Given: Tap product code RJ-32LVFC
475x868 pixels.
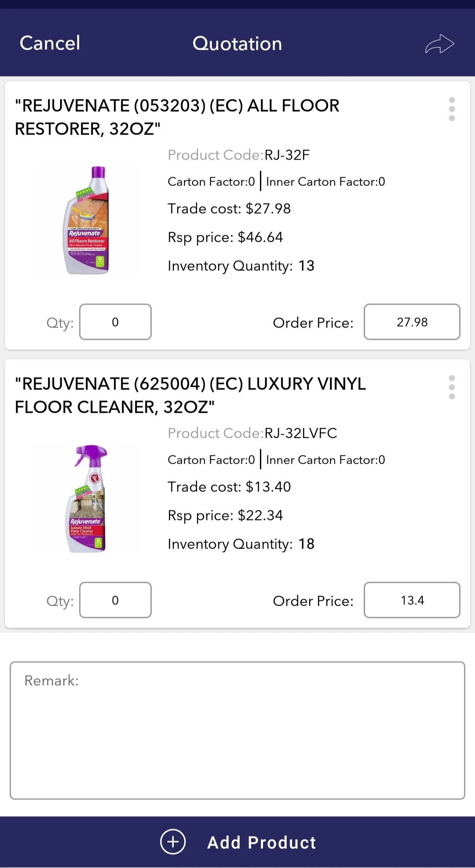Looking at the screenshot, I should [x=300, y=433].
